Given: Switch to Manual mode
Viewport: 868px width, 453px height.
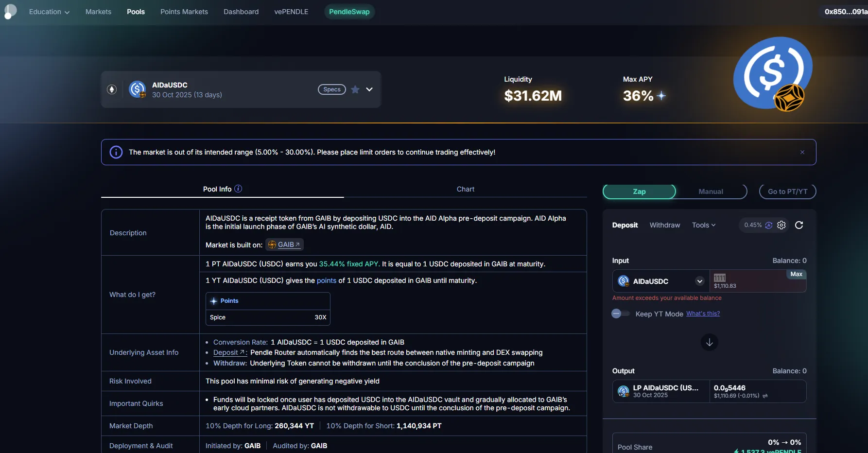Looking at the screenshot, I should click(x=711, y=192).
